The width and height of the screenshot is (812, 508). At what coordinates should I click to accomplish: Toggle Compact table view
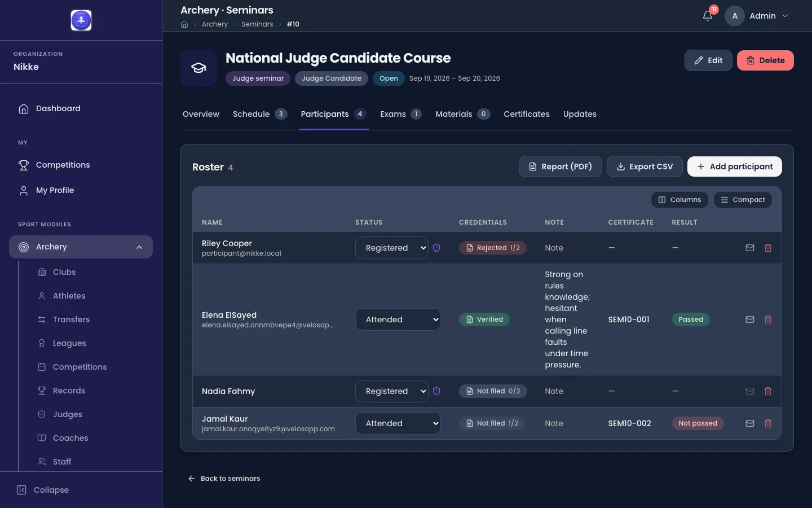(x=743, y=200)
